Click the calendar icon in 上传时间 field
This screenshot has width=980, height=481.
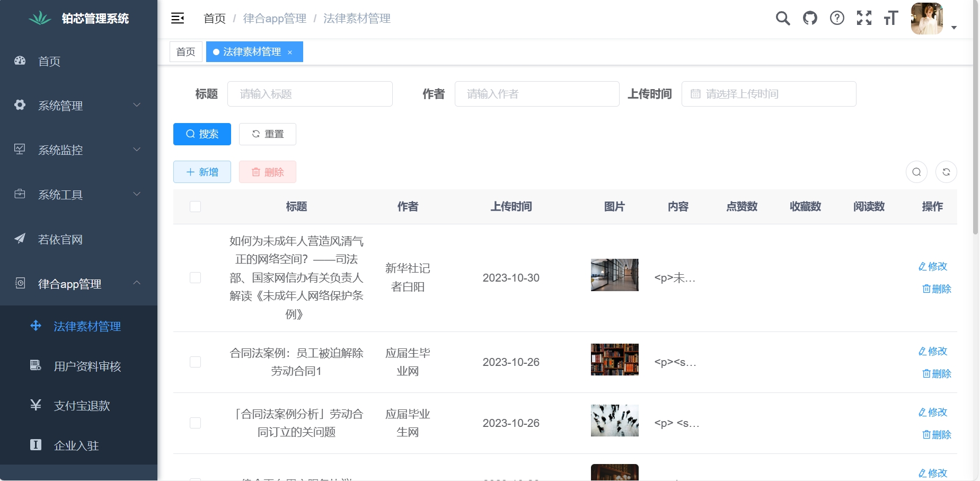point(696,94)
